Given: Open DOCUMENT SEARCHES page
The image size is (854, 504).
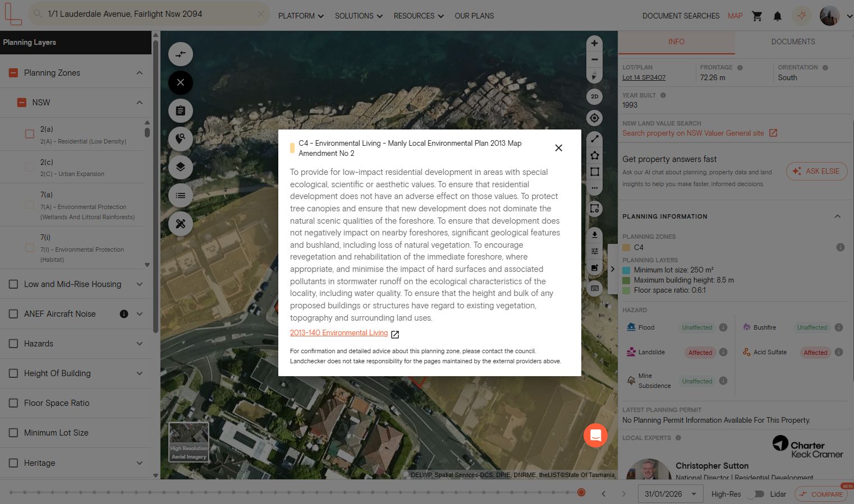Looking at the screenshot, I should point(681,16).
